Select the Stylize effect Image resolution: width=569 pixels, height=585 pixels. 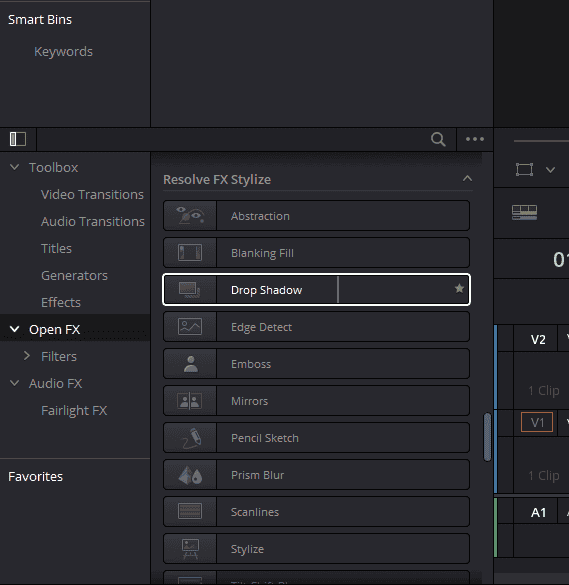tap(316, 548)
